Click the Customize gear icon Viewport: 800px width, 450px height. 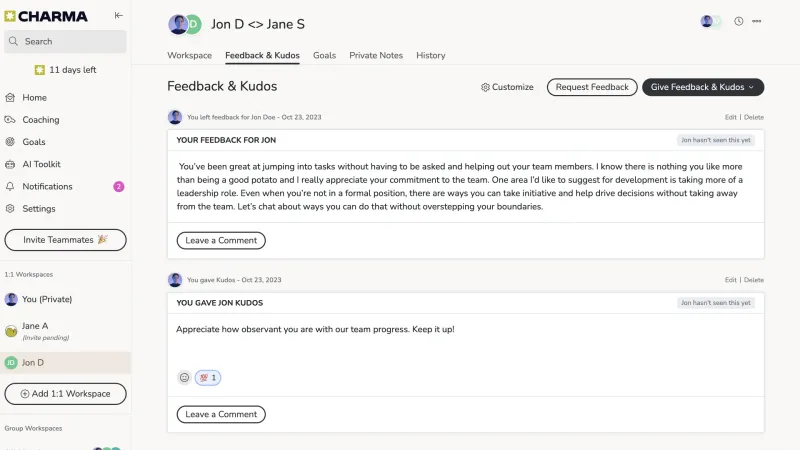pos(485,87)
